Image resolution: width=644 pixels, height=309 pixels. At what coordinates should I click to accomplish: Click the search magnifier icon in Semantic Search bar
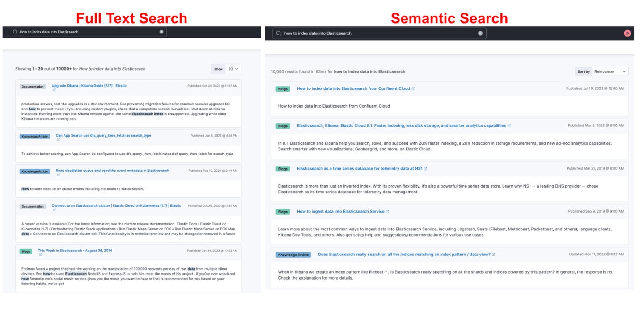tap(279, 33)
